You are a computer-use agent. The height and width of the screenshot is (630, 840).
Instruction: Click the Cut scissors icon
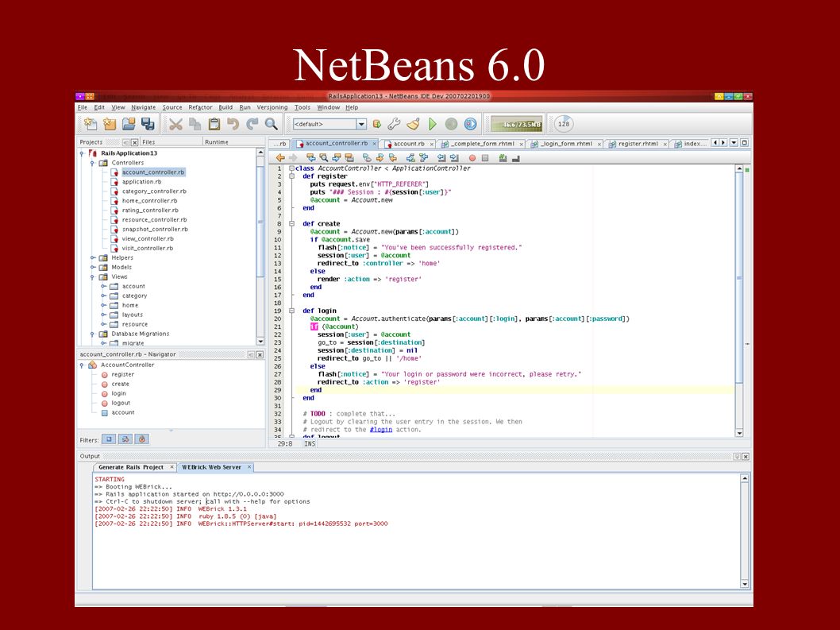175,125
